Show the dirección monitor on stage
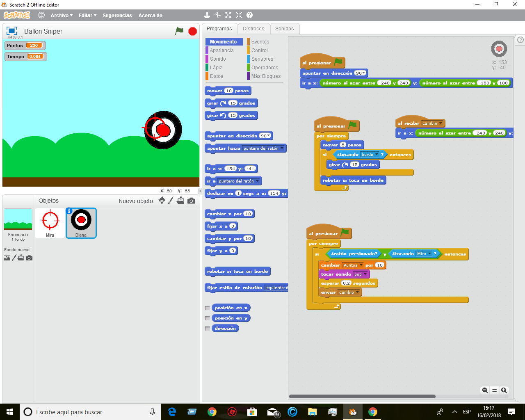Viewport: 525px width, 420px height. tap(208, 328)
